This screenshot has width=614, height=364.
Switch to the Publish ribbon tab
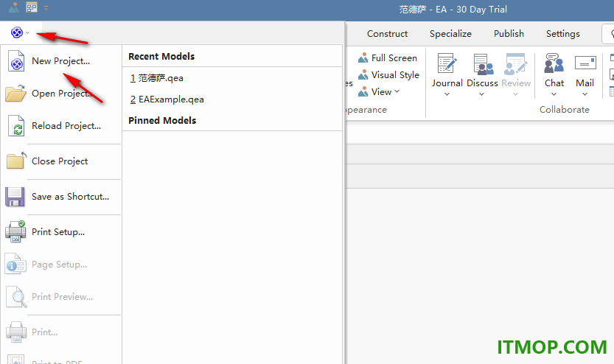509,34
